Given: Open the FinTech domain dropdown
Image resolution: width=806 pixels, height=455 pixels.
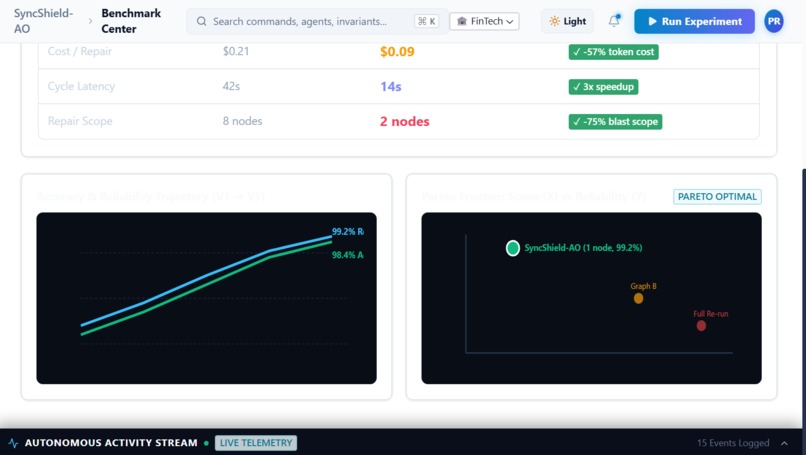Looking at the screenshot, I should (x=484, y=21).
